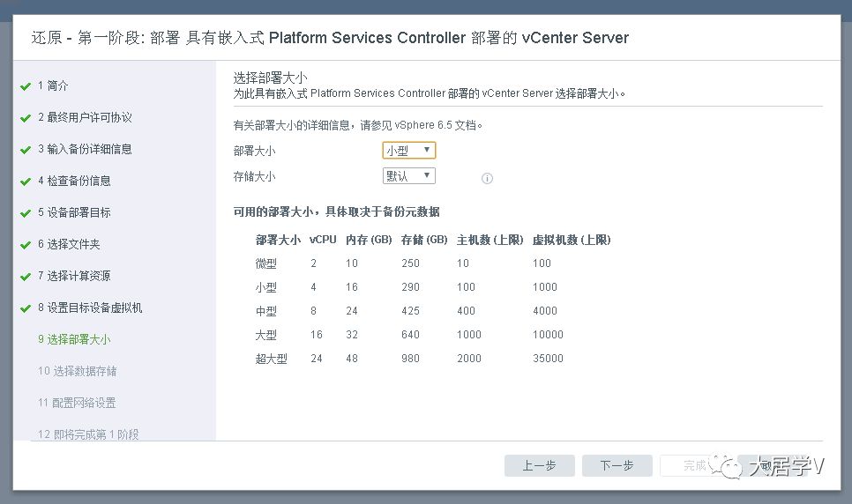Click the checkmark beside 选择计算资源
This screenshot has width=852, height=504.
[x=26, y=277]
